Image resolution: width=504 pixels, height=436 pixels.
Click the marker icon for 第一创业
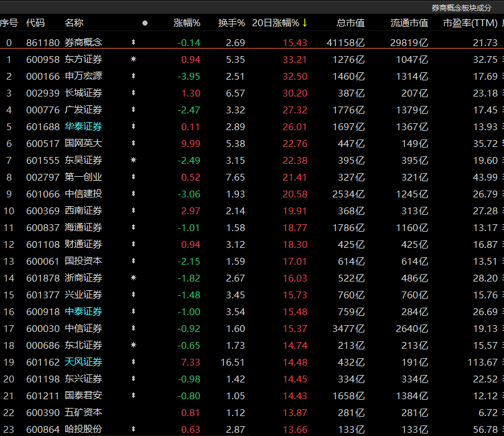click(133, 177)
